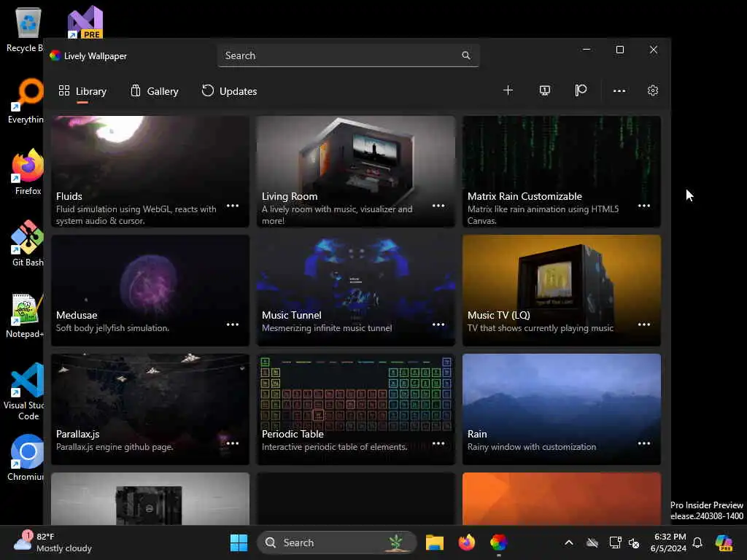747x560 pixels.
Task: Click the Lively Wallpaper app logo
Action: click(x=55, y=55)
